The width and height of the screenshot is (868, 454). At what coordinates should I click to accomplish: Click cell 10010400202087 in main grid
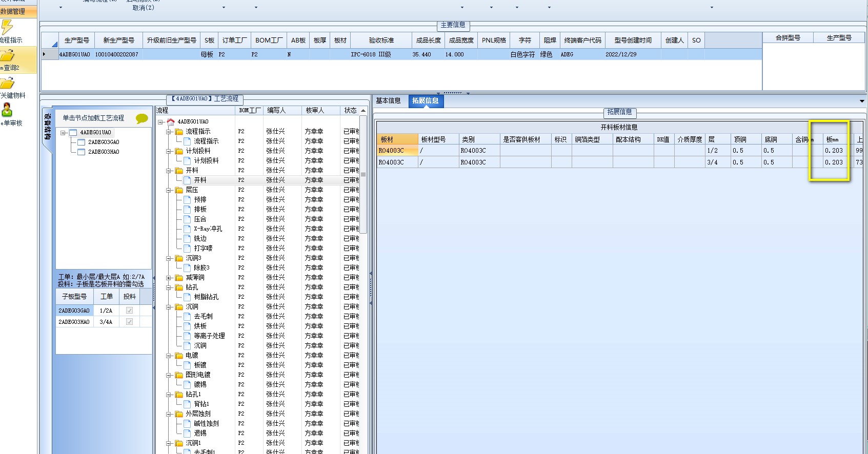point(118,54)
